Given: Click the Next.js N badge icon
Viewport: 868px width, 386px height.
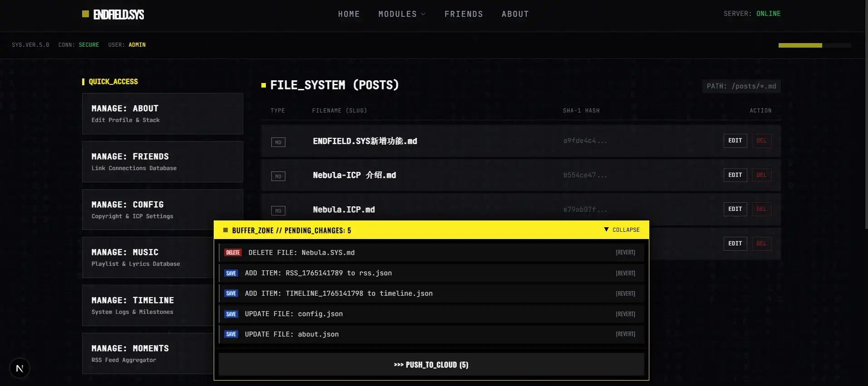Looking at the screenshot, I should (20, 368).
